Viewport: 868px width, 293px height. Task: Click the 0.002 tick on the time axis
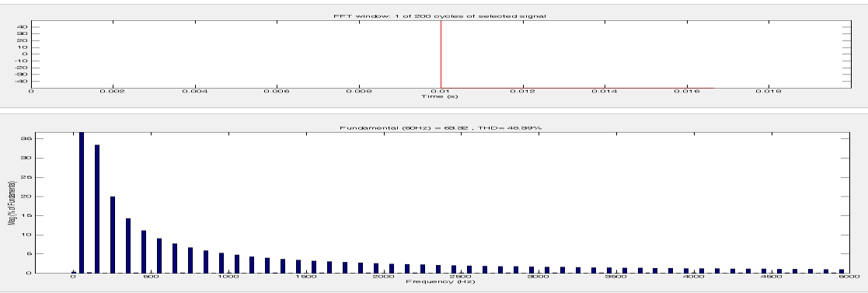click(112, 92)
